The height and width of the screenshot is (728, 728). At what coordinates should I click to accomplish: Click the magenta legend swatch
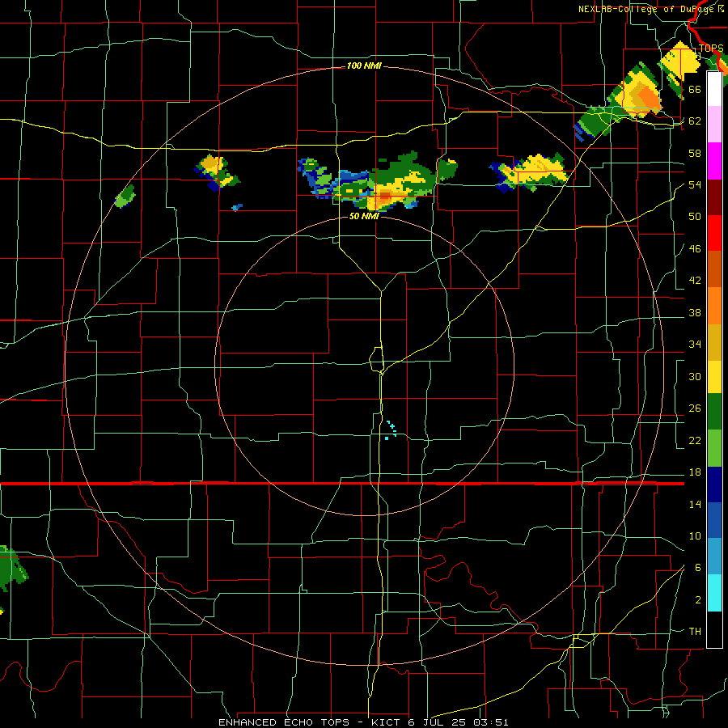pyautogui.click(x=714, y=161)
